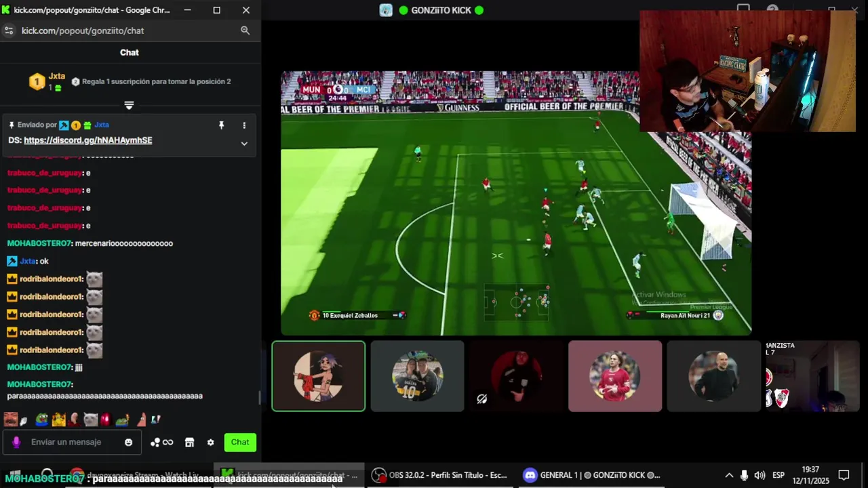Expand the pinned message chevron
The height and width of the screenshot is (488, 868).
tap(244, 144)
